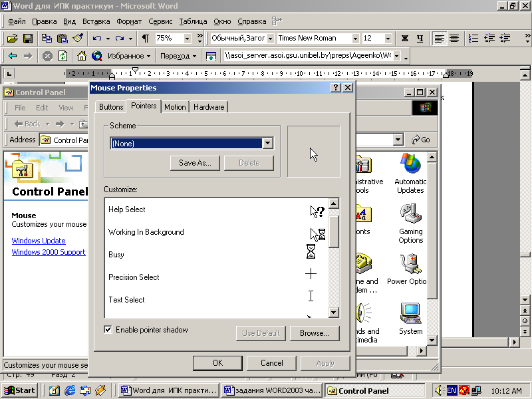
Task: Center text using the alignment icon
Action: pos(454,39)
